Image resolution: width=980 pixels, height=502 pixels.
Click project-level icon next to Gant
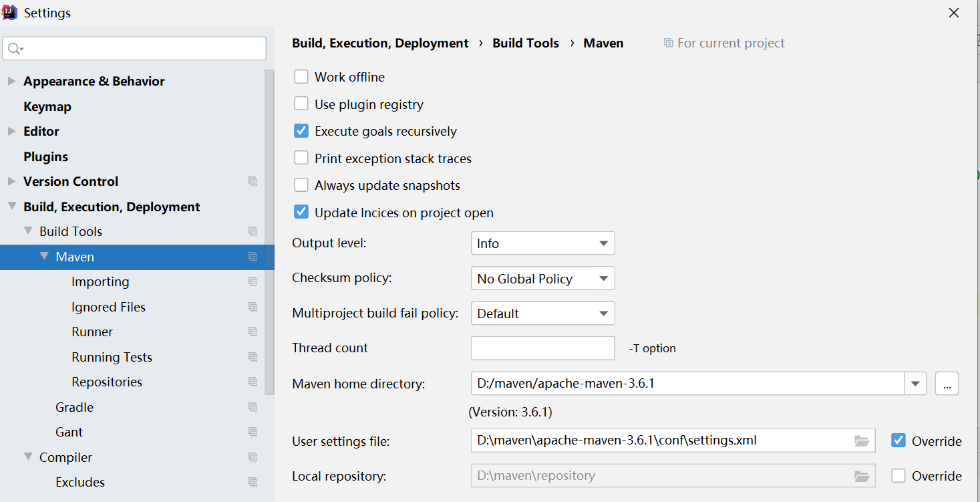point(253,432)
